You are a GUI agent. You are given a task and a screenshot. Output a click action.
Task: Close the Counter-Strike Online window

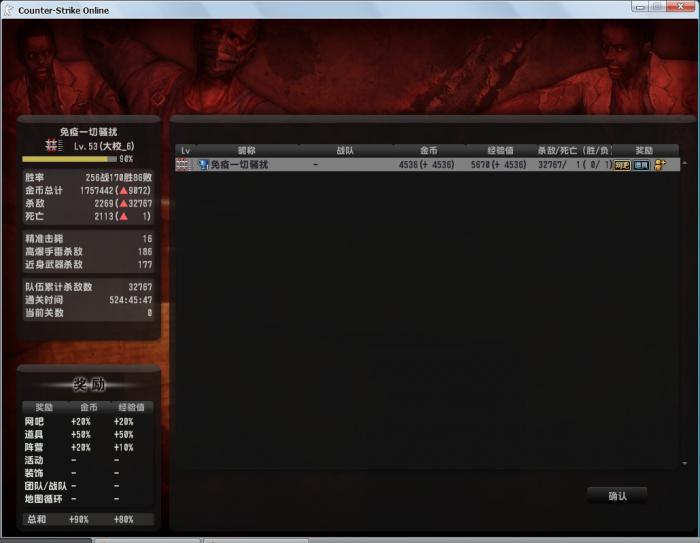(x=680, y=6)
